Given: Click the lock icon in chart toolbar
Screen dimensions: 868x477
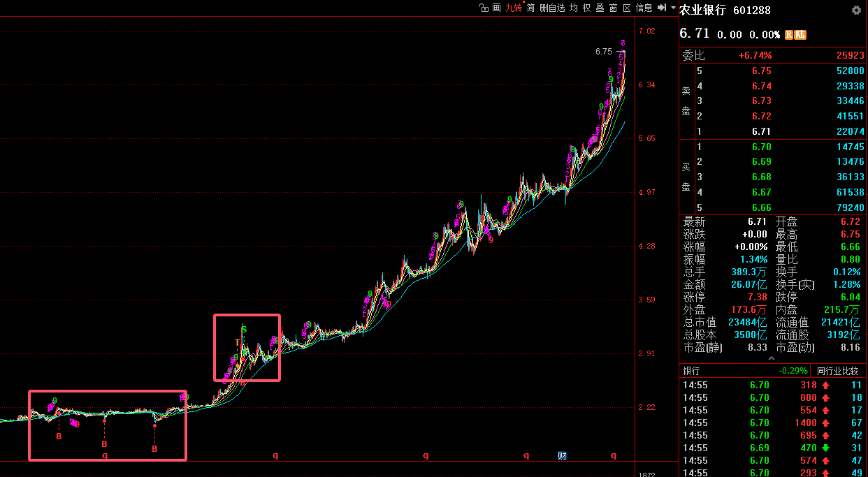Looking at the screenshot, I should pos(483,8).
